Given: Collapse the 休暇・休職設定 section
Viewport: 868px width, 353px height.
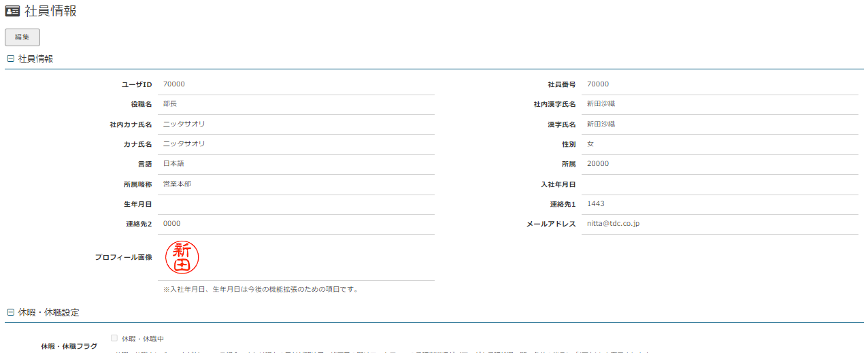Looking at the screenshot, I should pyautogui.click(x=10, y=313).
